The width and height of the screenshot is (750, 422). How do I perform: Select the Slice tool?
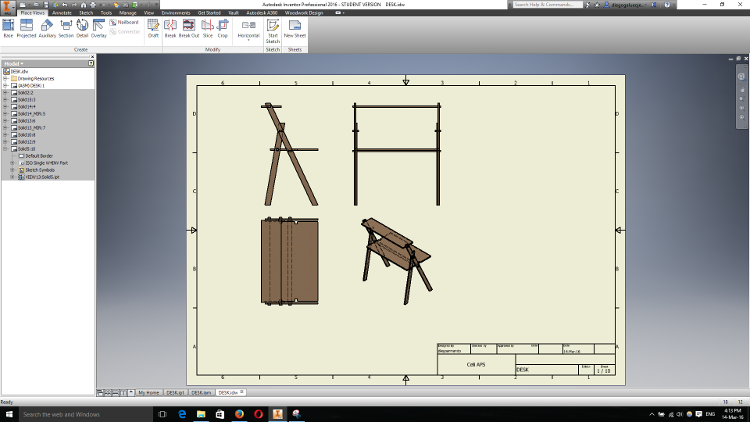(208, 28)
